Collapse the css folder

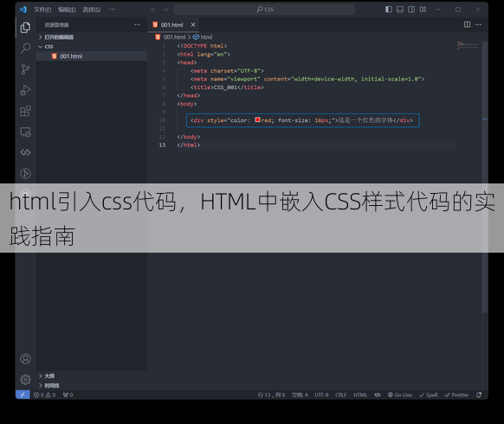click(x=92, y=47)
